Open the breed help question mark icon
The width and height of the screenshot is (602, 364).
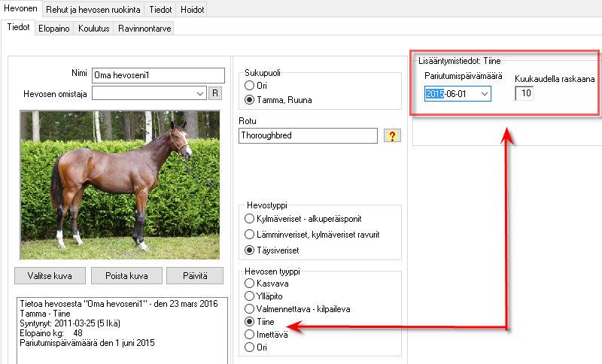point(392,135)
